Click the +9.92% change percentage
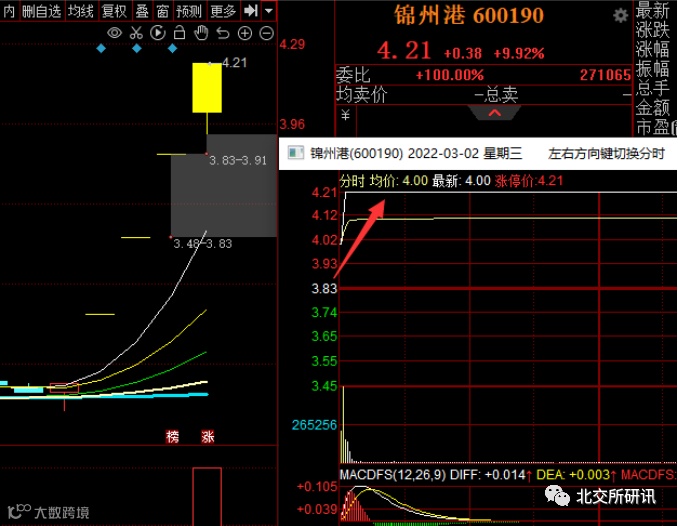Screen dimensions: 678x526 coord(519,53)
